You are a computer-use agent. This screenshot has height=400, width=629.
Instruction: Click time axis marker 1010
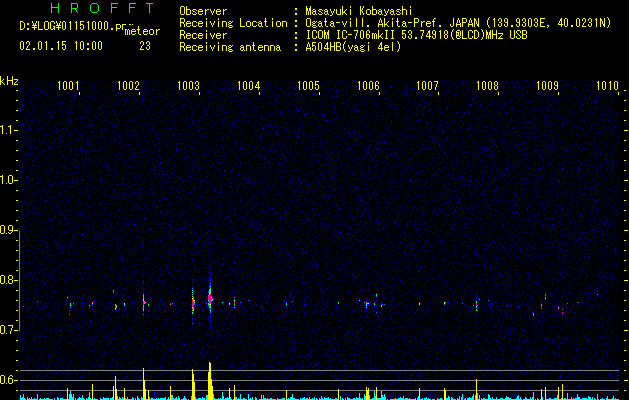pyautogui.click(x=607, y=85)
